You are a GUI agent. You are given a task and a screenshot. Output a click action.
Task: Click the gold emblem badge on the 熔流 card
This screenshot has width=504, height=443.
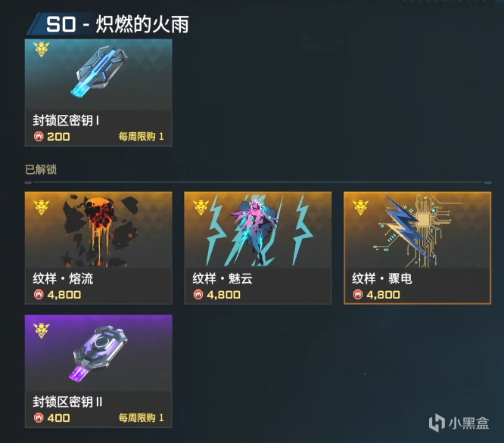42,207
